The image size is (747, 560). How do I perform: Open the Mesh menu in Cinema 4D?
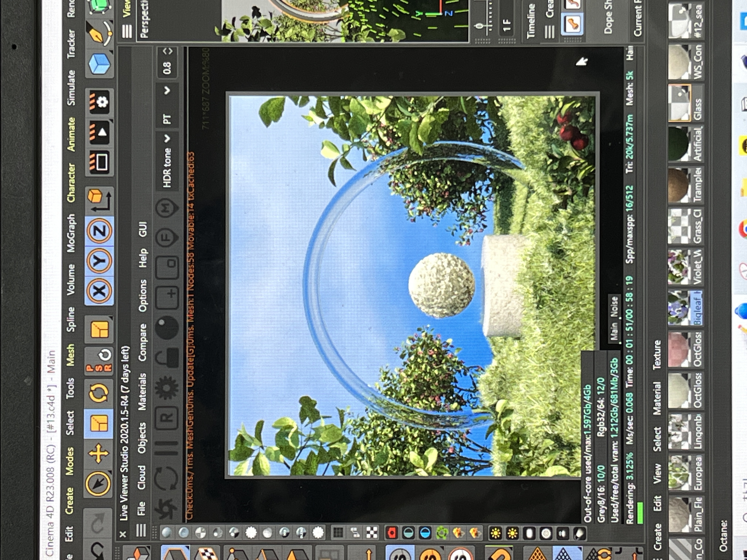pos(70,355)
